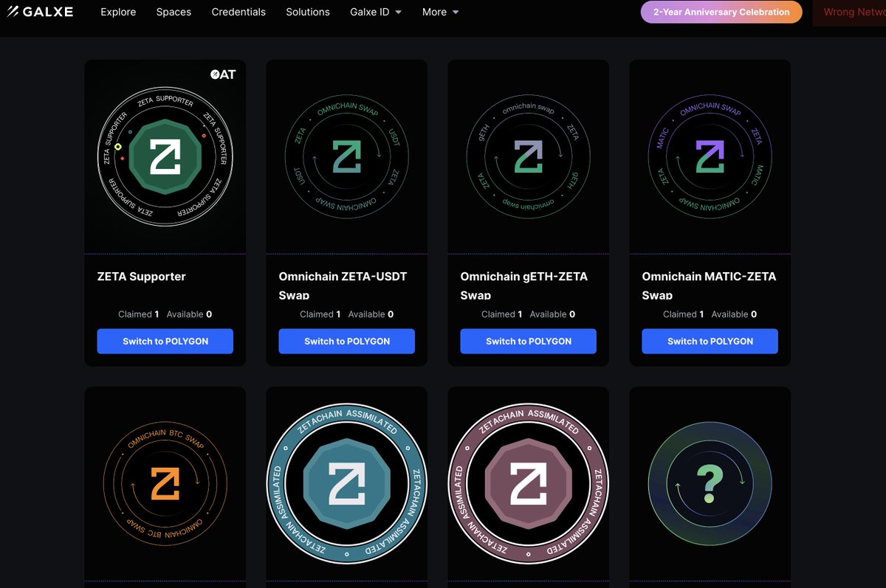Screen dimensions: 886x588
Task: Open the Omnichain ZETA-USDT Swap badge artwork
Action: (x=346, y=155)
